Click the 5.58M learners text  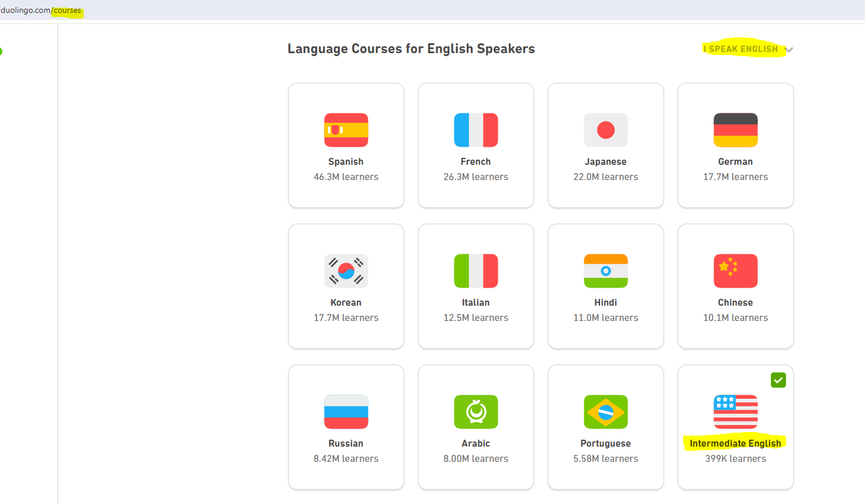coord(606,458)
